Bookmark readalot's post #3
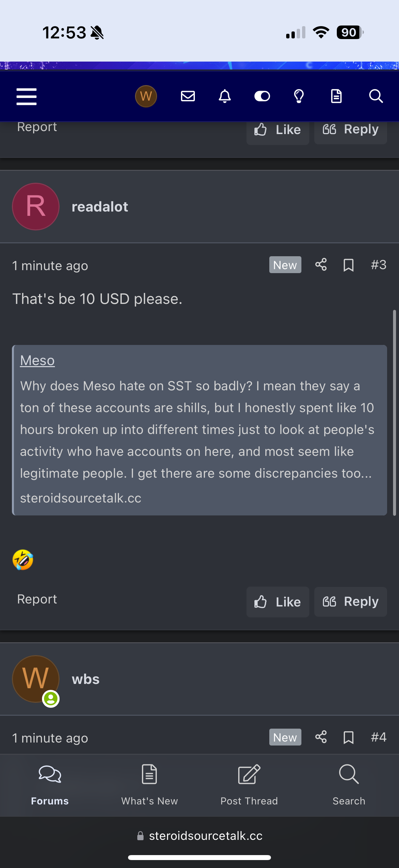This screenshot has height=868, width=399. pos(348,265)
